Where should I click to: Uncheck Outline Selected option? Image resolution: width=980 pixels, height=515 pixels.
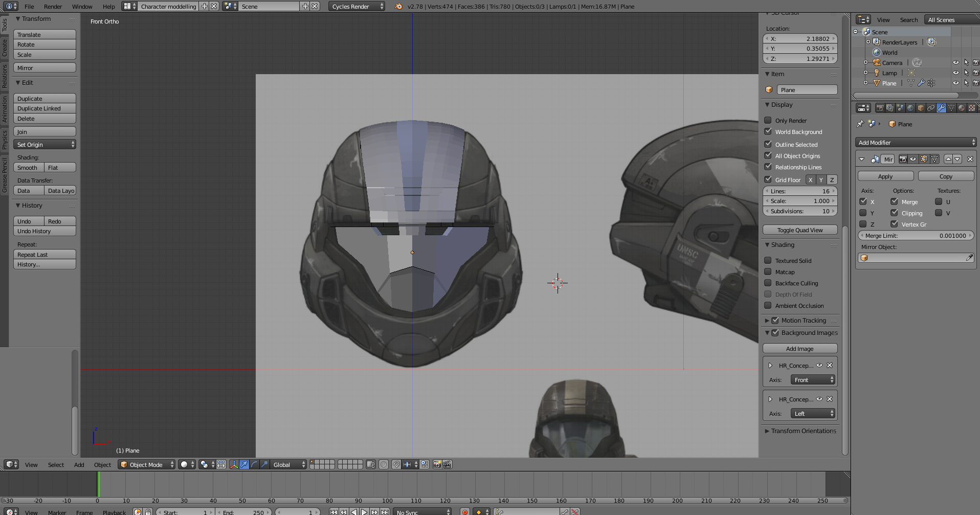click(768, 144)
